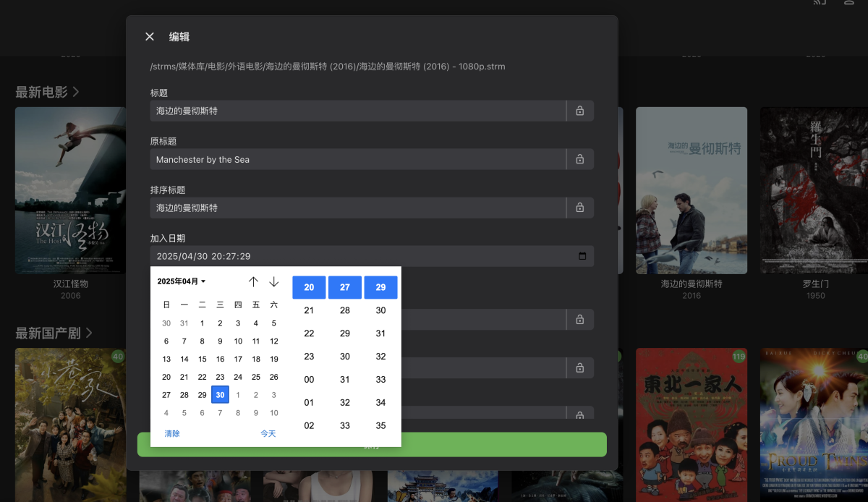The height and width of the screenshot is (502, 868).
Task: Click the 罗生门 title text under its poster
Action: (x=815, y=284)
